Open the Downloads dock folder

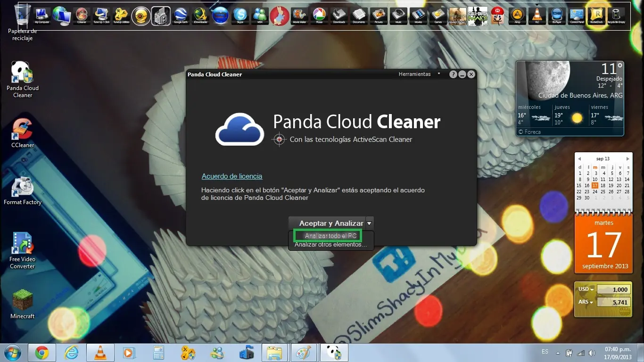tap(339, 16)
